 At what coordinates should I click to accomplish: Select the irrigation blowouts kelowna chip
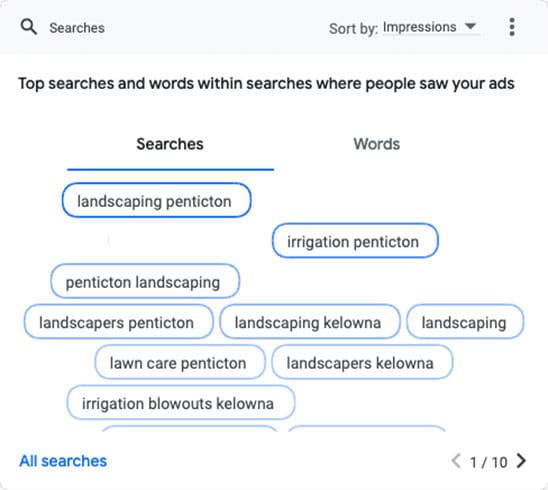point(181,402)
